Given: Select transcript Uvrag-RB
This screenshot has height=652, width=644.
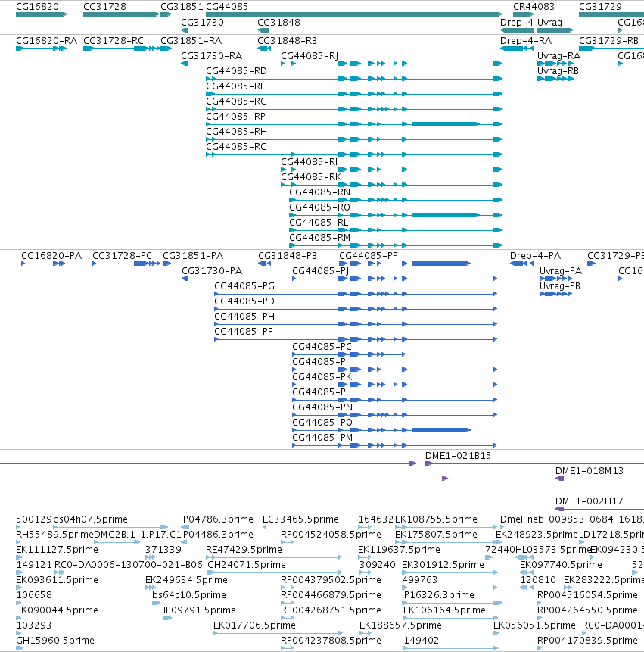Looking at the screenshot, I should (x=555, y=79).
